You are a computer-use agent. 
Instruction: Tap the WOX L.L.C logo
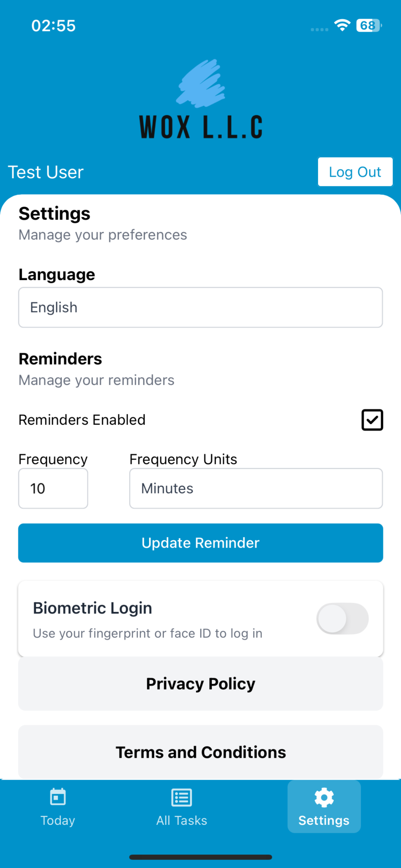(x=201, y=99)
